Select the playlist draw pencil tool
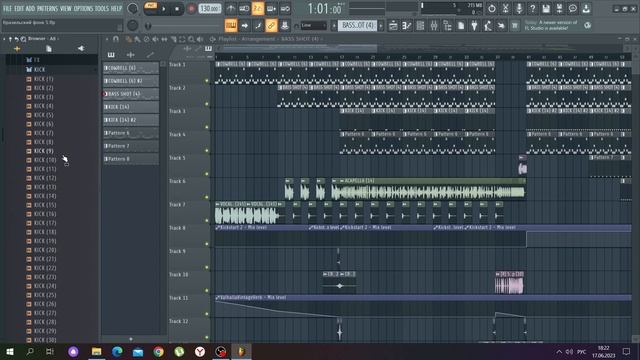 tap(128, 39)
